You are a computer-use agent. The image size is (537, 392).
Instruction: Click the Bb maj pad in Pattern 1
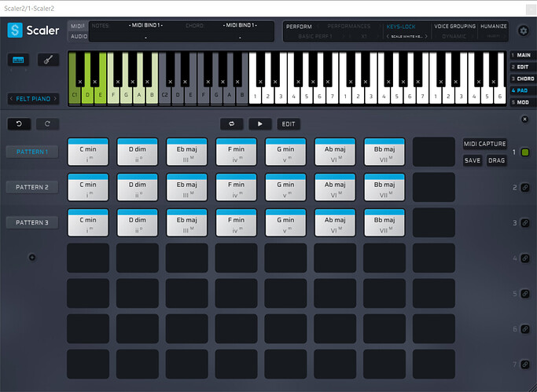coord(384,152)
